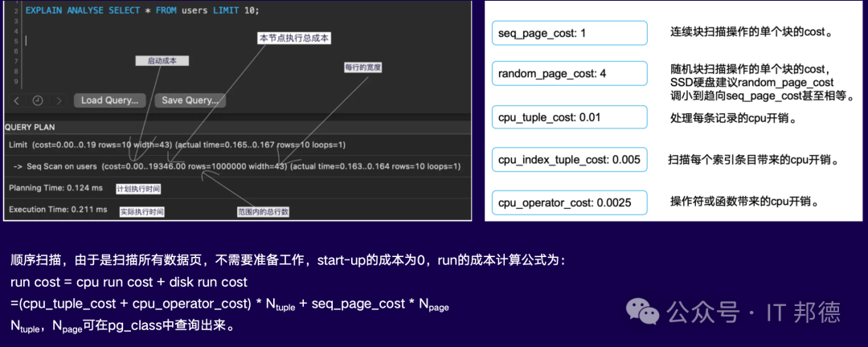This screenshot has width=868, height=347.
Task: Click the run cost = cpu run cost formula line
Action: click(129, 282)
